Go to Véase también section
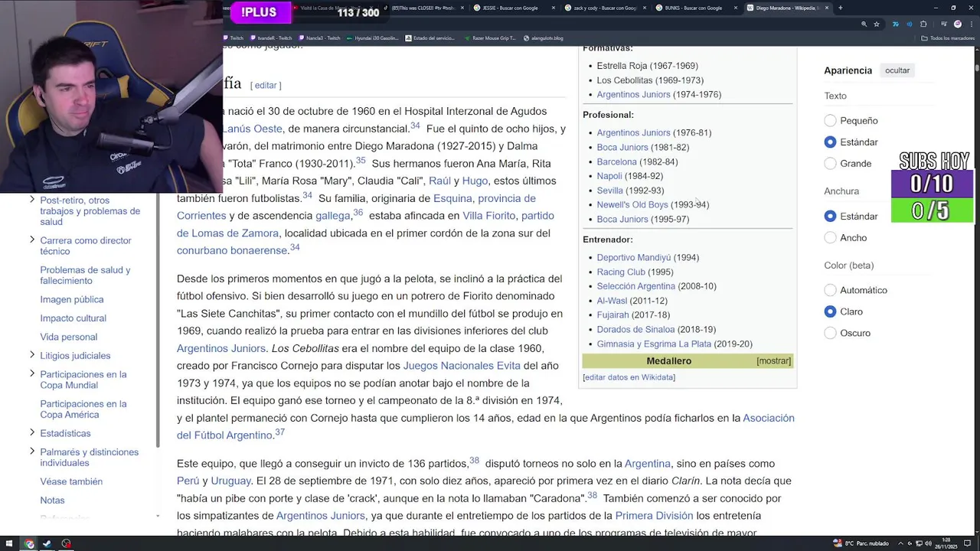This screenshot has height=551, width=980. (x=71, y=481)
